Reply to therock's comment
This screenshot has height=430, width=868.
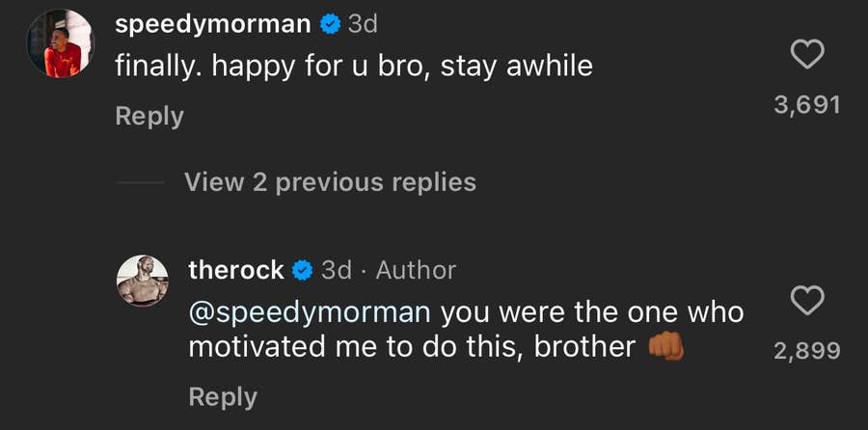pyautogui.click(x=223, y=396)
